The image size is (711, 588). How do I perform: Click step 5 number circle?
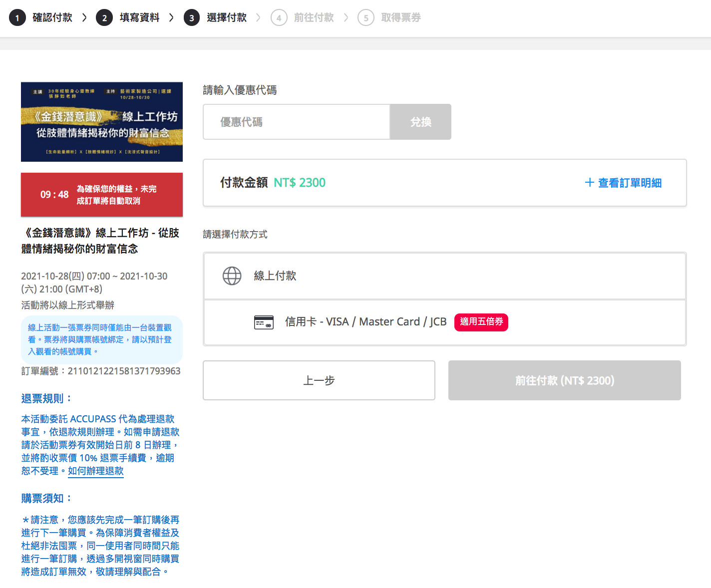366,18
